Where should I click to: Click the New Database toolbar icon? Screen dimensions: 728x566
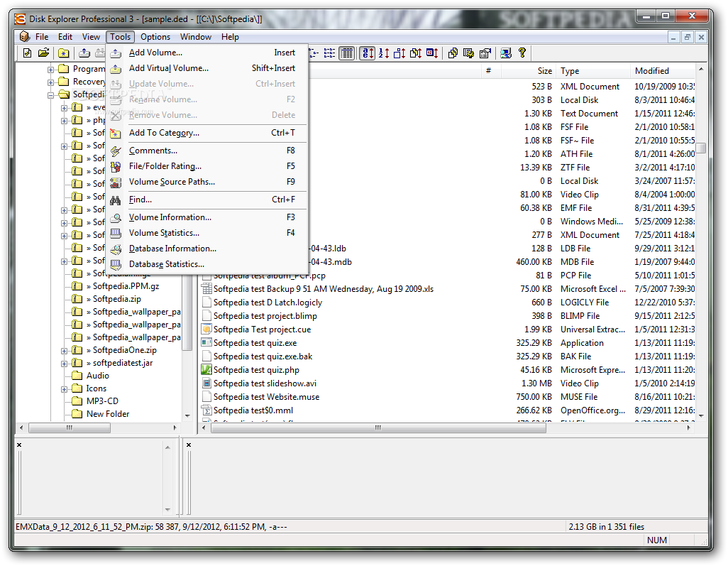point(28,53)
